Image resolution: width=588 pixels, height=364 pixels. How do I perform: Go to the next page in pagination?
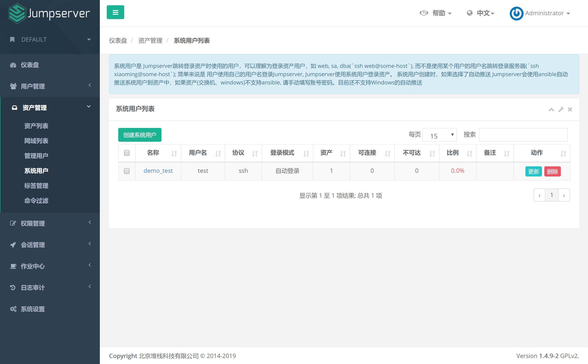tap(564, 195)
